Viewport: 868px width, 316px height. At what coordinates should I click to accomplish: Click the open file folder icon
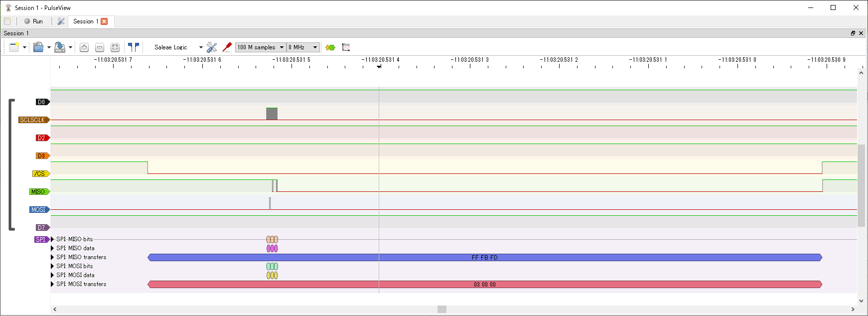pyautogui.click(x=38, y=47)
